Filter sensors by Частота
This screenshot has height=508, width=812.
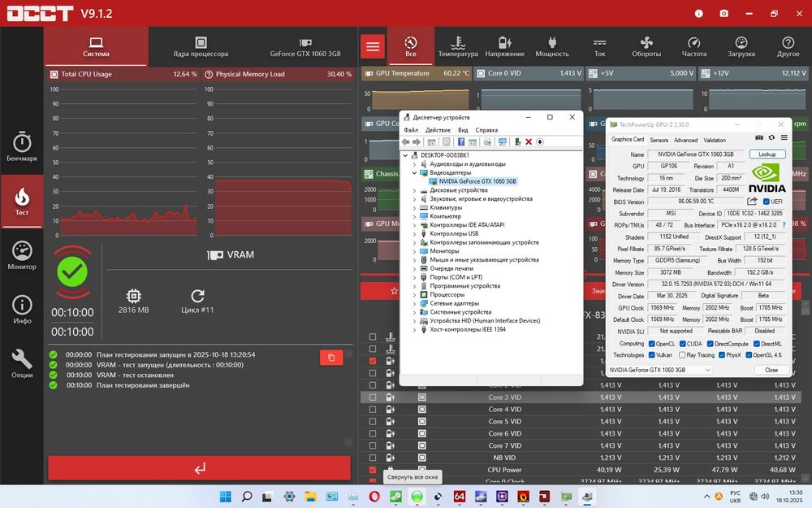click(x=694, y=46)
